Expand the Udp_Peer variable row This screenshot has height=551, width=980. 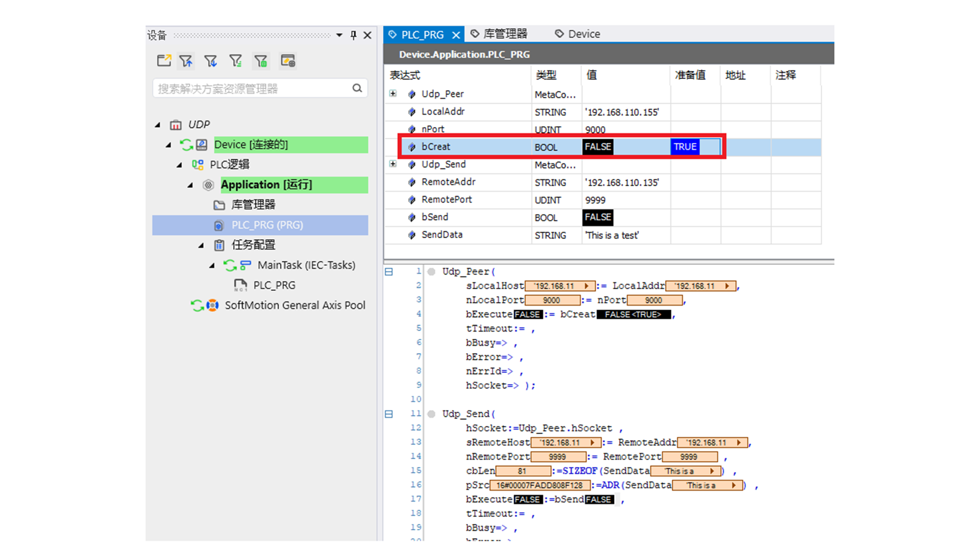click(393, 93)
